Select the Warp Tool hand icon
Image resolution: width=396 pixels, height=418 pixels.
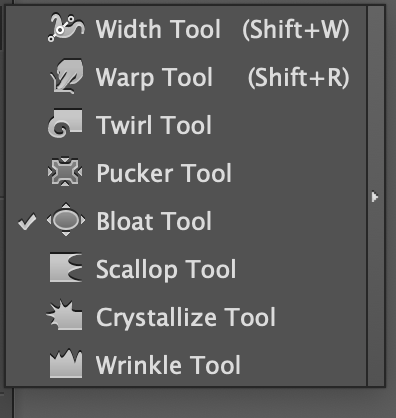[x=66, y=76]
